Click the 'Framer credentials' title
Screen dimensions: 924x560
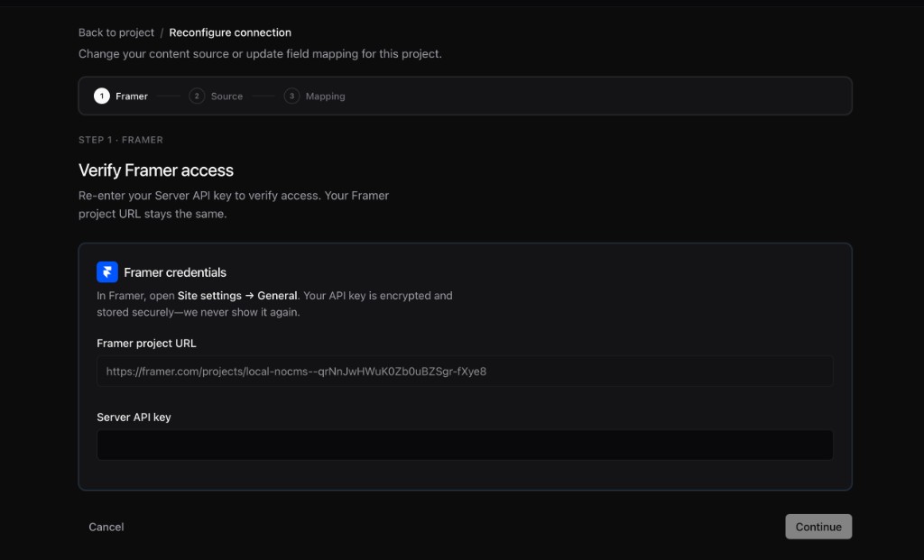click(x=175, y=272)
